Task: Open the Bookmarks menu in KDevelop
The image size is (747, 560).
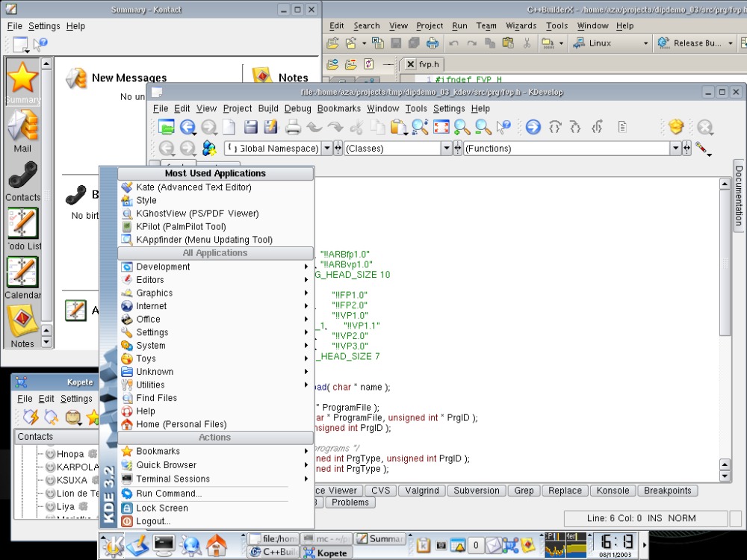Action: tap(338, 108)
